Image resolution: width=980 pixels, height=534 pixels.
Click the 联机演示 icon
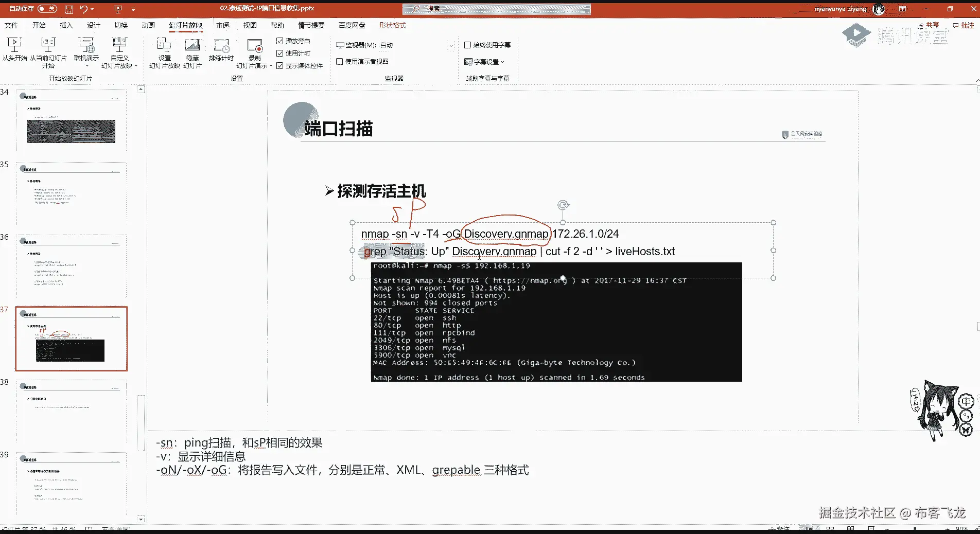click(x=86, y=45)
